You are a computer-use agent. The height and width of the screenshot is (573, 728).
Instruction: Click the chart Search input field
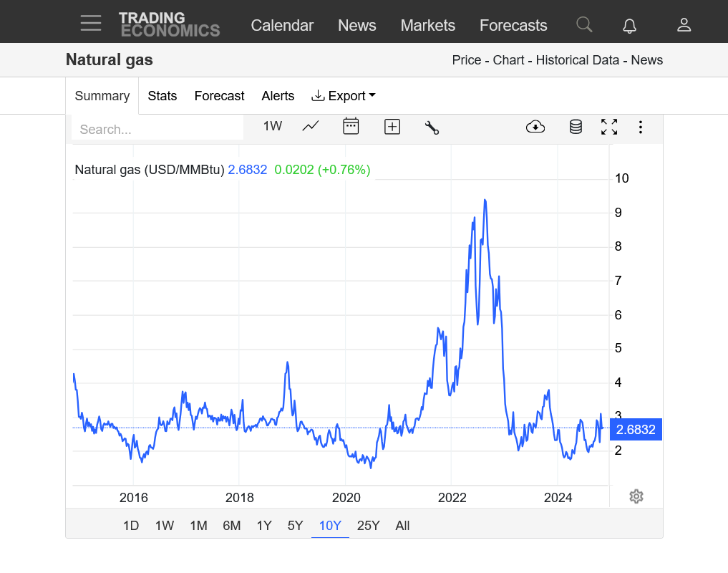click(x=157, y=130)
